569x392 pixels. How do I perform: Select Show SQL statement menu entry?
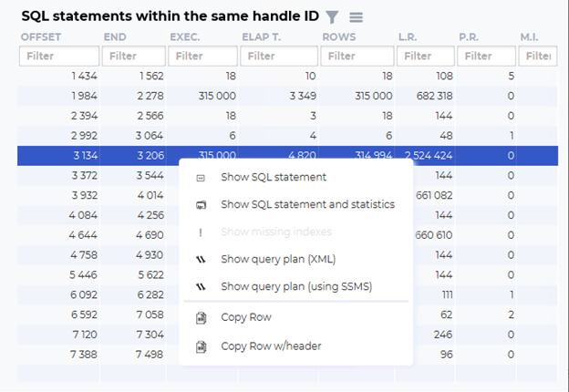[274, 177]
